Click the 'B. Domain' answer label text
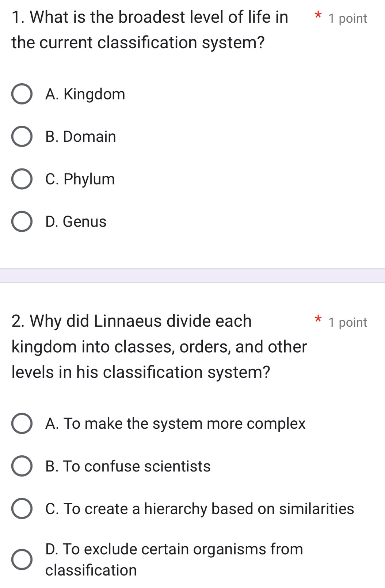The width and height of the screenshot is (385, 588). [81, 137]
